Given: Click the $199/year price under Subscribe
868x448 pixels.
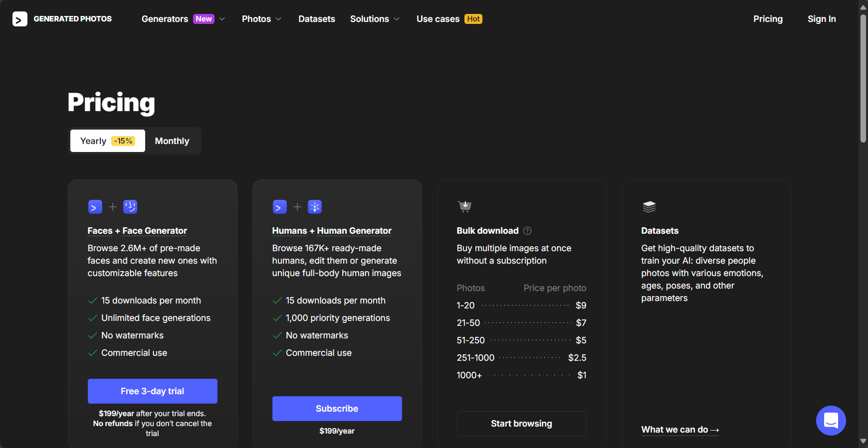Looking at the screenshot, I should (x=337, y=431).
